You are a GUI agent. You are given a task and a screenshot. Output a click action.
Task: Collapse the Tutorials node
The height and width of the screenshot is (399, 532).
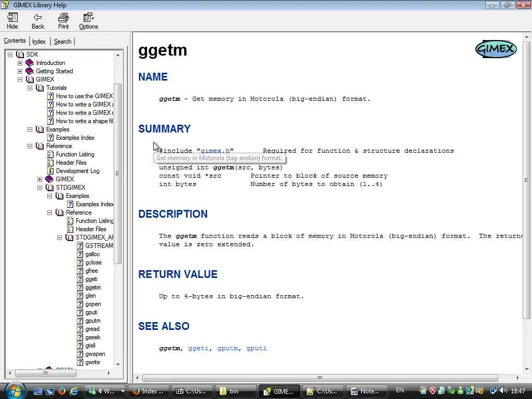[30, 88]
